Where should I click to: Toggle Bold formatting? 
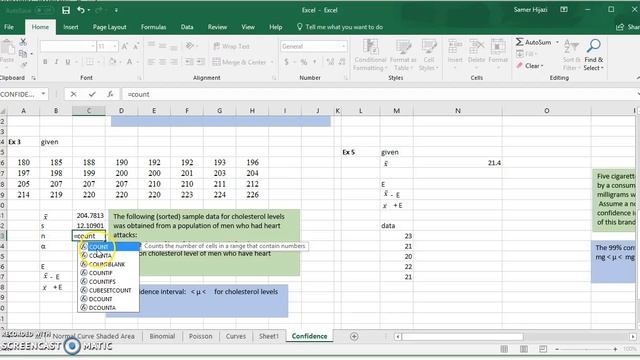pos(45,62)
